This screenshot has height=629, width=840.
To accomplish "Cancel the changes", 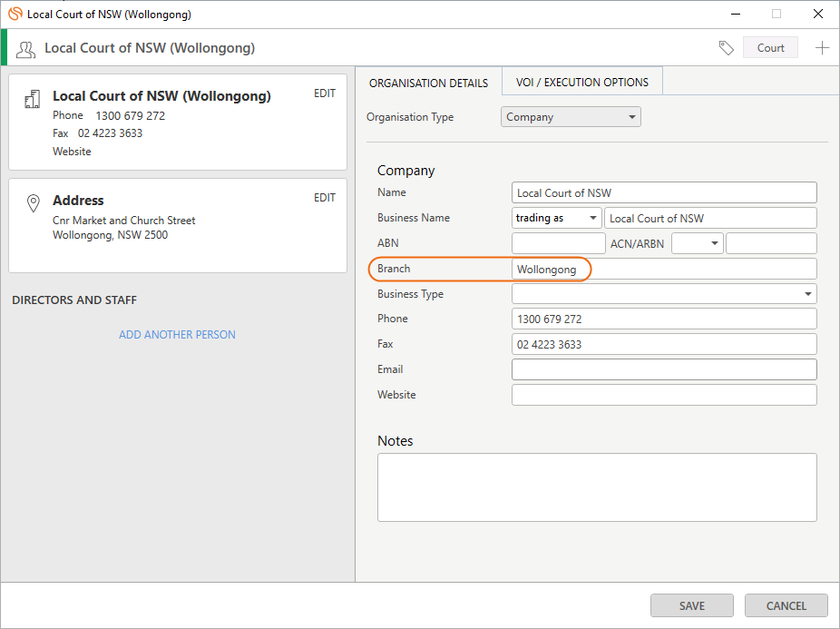I will tap(786, 605).
